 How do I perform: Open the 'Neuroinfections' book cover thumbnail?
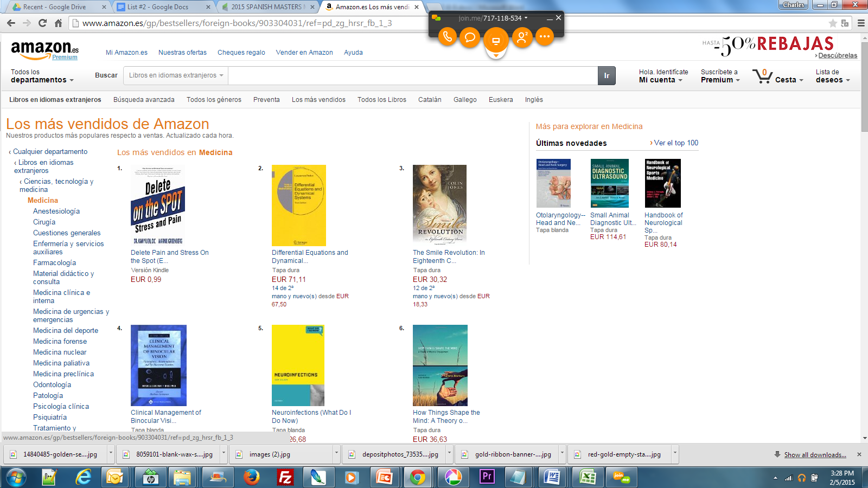[x=298, y=365]
